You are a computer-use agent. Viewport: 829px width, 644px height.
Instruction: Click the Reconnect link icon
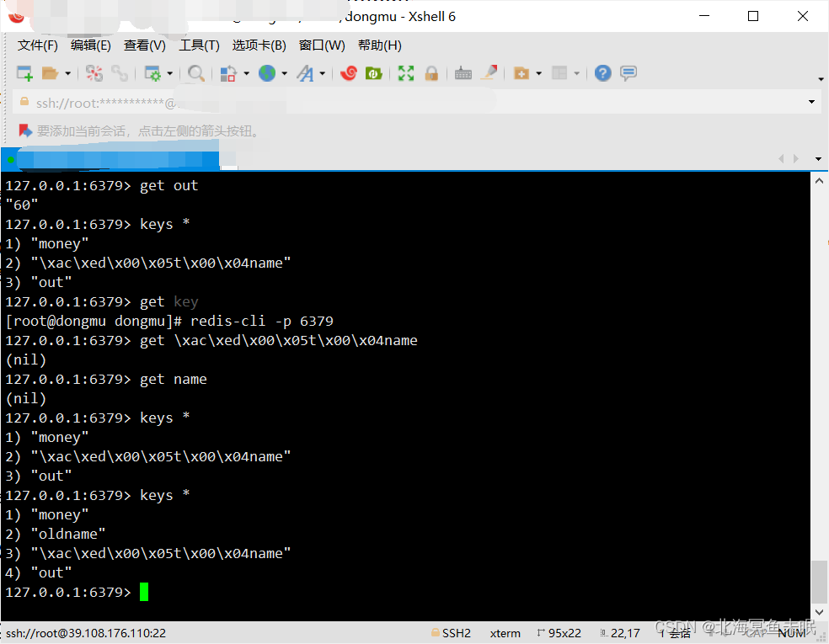pos(120,73)
